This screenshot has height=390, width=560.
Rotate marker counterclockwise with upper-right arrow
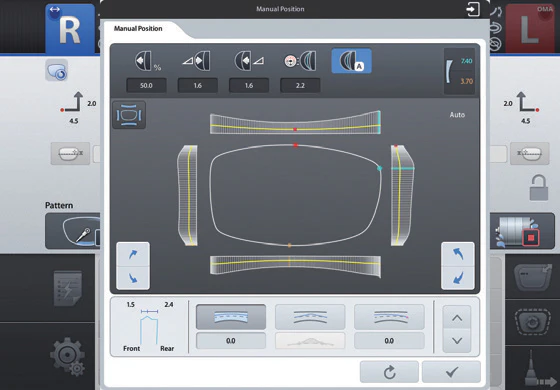458,254
